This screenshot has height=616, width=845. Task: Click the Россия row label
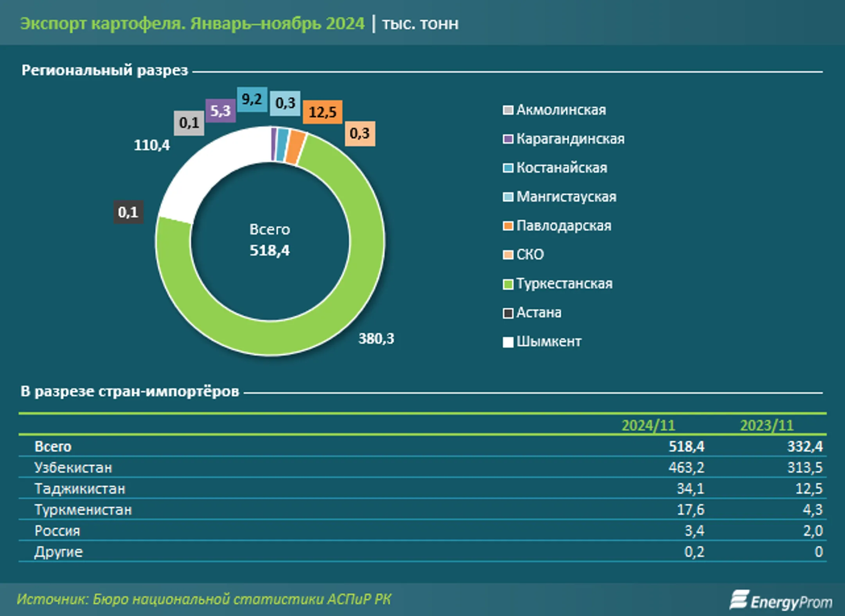tap(57, 531)
